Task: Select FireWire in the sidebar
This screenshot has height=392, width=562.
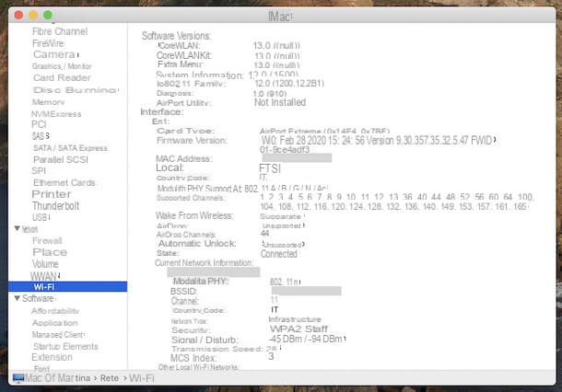Action: (x=49, y=43)
